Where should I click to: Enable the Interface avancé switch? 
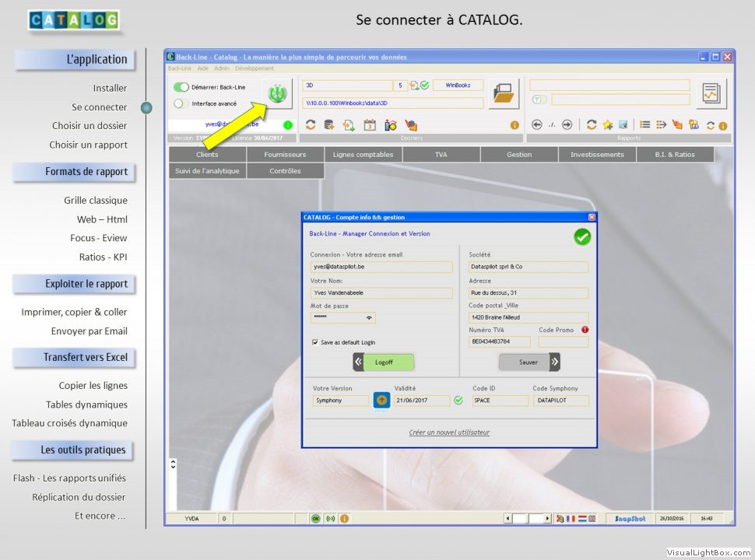(x=181, y=103)
